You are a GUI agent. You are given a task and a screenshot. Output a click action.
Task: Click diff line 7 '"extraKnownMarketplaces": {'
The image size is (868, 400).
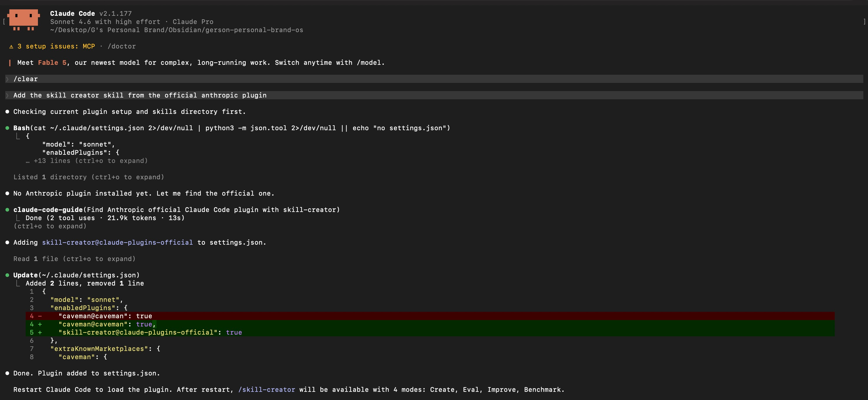click(105, 349)
